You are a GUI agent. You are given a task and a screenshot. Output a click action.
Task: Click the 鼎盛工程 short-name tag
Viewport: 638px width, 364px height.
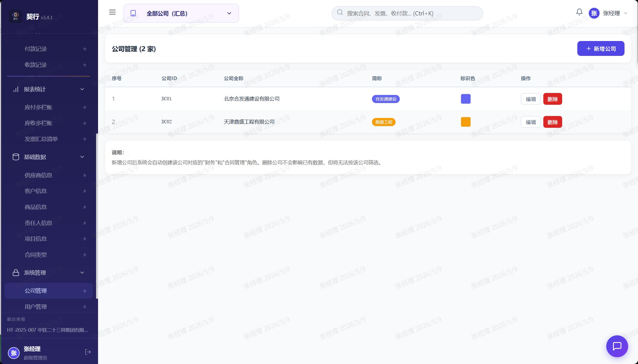(383, 122)
